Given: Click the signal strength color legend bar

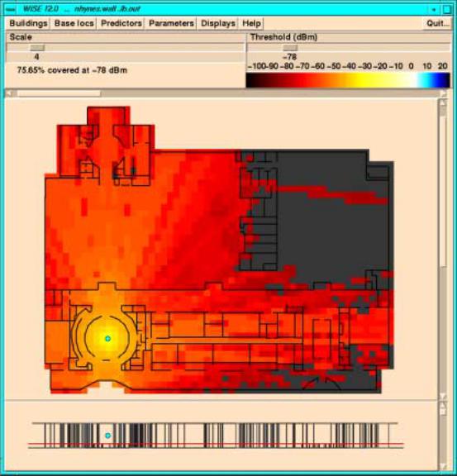Looking at the screenshot, I should point(348,80).
